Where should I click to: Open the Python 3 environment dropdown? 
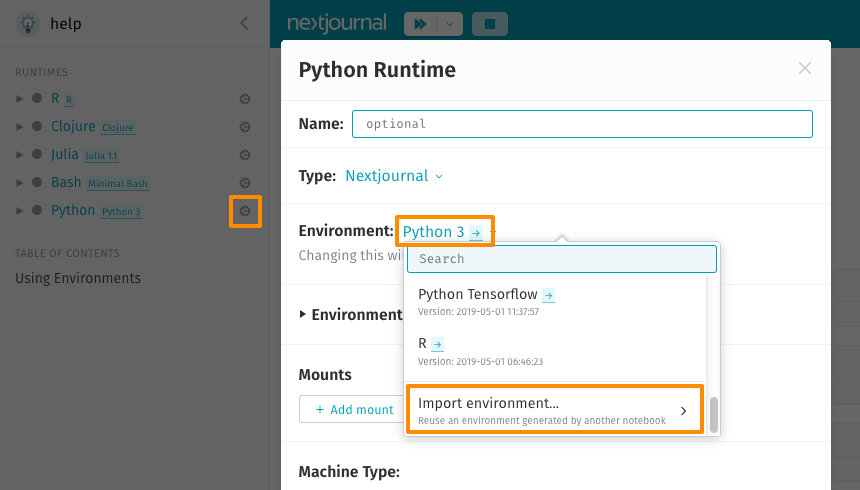433,232
